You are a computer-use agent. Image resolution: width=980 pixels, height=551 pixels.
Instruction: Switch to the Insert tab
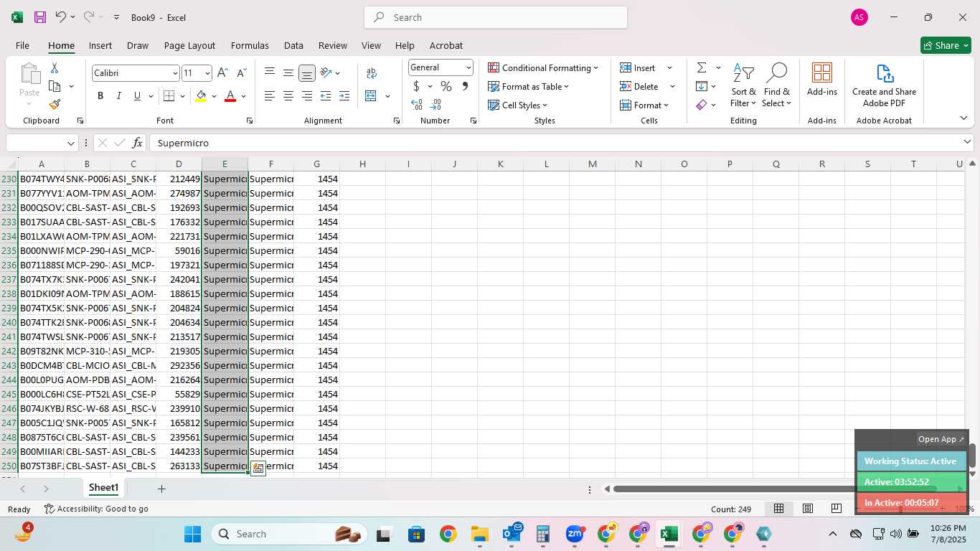pos(100,45)
